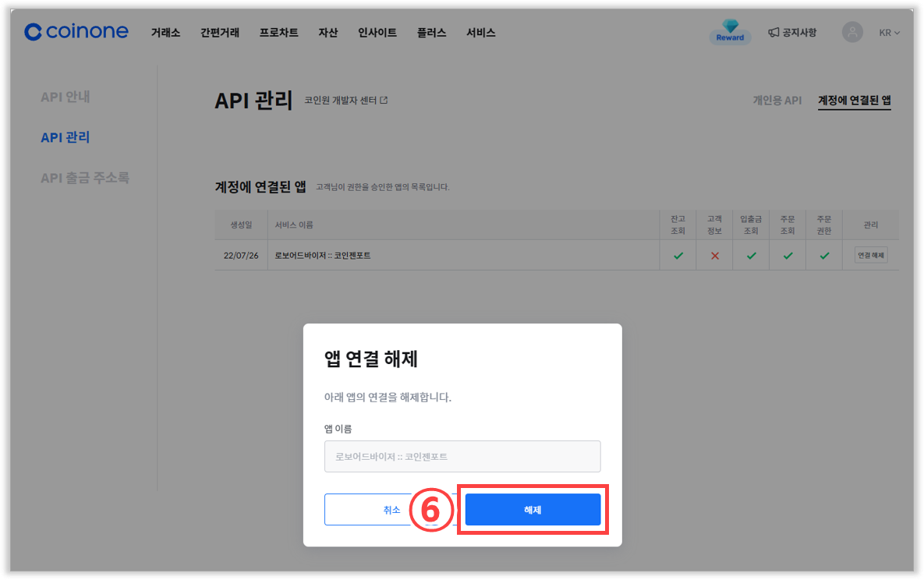Click 취소 to cancel disconnection
The image size is (924, 580).
391,510
